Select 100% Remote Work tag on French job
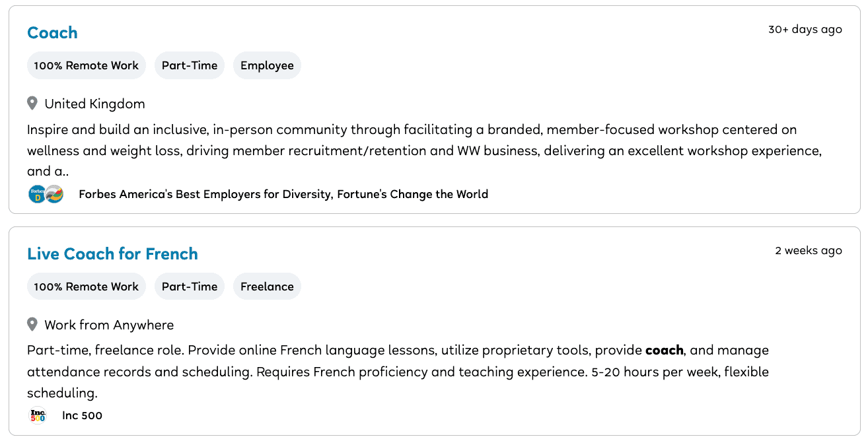Screen dimensions: 868x441 pos(86,287)
